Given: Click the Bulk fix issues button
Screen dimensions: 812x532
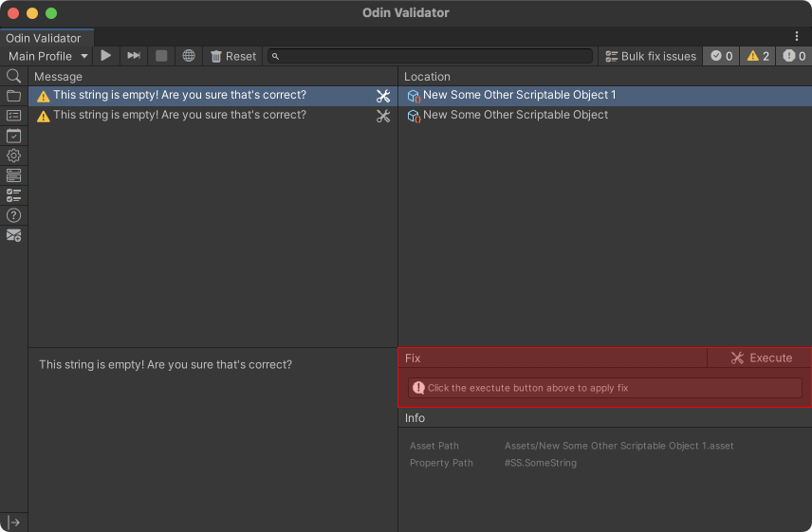Looking at the screenshot, I should click(x=651, y=56).
